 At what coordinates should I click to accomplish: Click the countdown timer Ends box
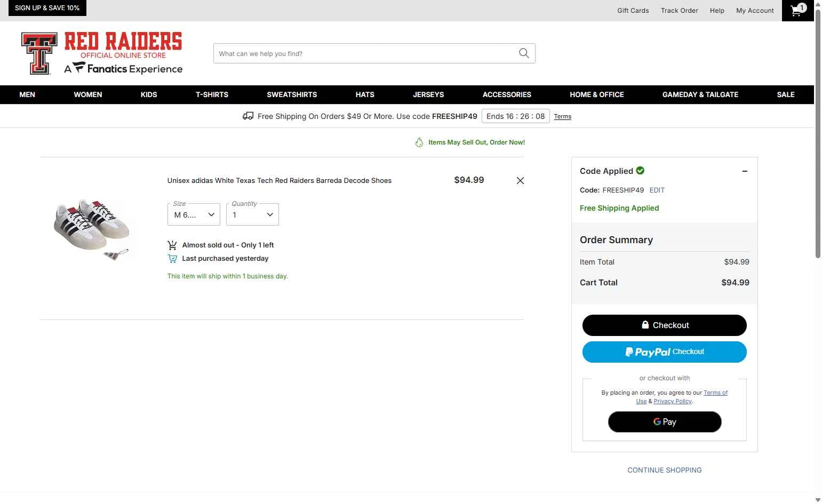tap(515, 116)
